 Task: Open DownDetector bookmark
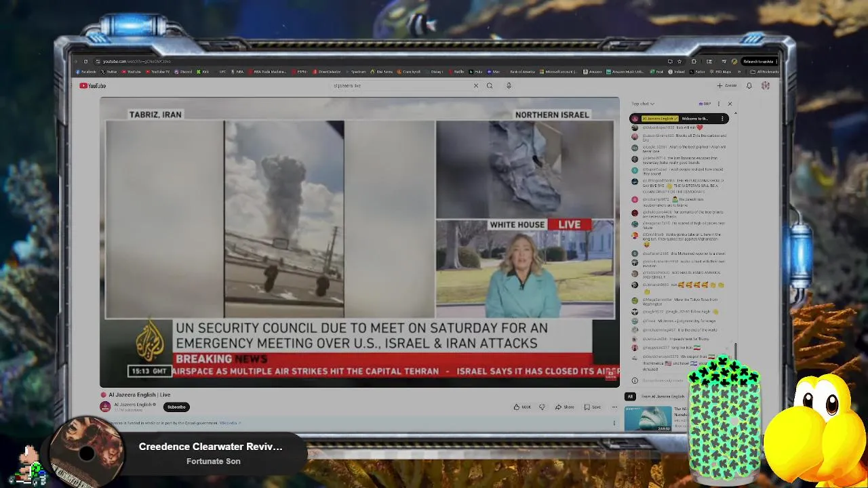(x=327, y=72)
